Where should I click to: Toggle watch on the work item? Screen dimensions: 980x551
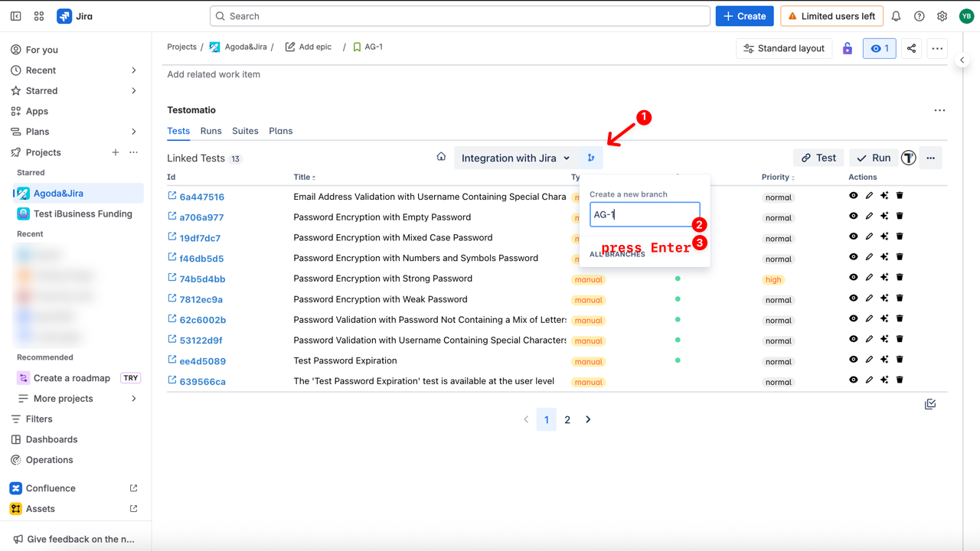tap(879, 48)
